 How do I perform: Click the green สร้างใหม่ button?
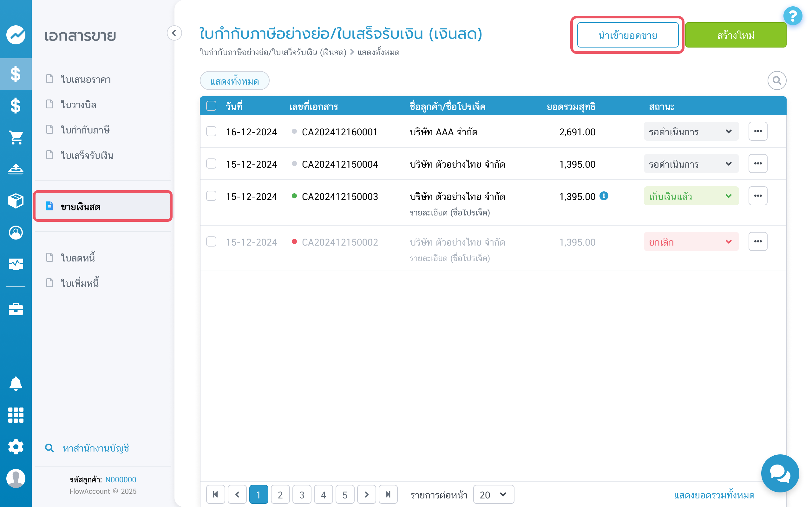tap(735, 35)
